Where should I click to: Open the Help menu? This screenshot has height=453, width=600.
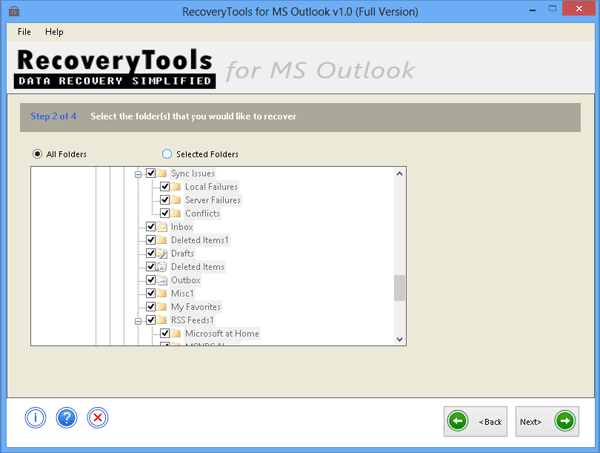[54, 32]
